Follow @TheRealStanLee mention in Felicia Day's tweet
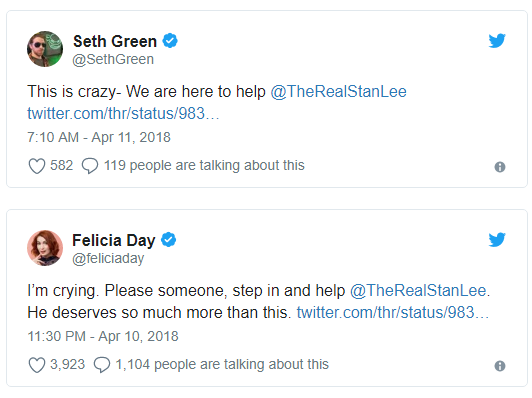This screenshot has height=398, width=532. click(x=418, y=291)
